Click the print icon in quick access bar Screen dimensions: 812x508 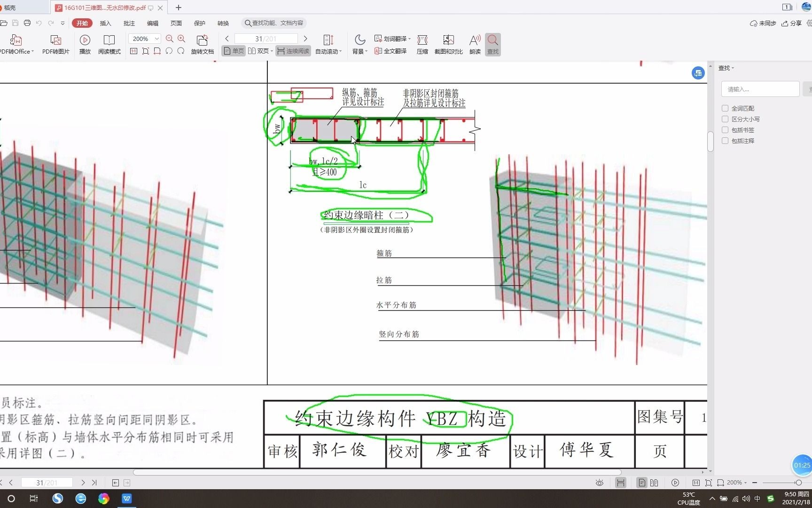click(x=27, y=23)
